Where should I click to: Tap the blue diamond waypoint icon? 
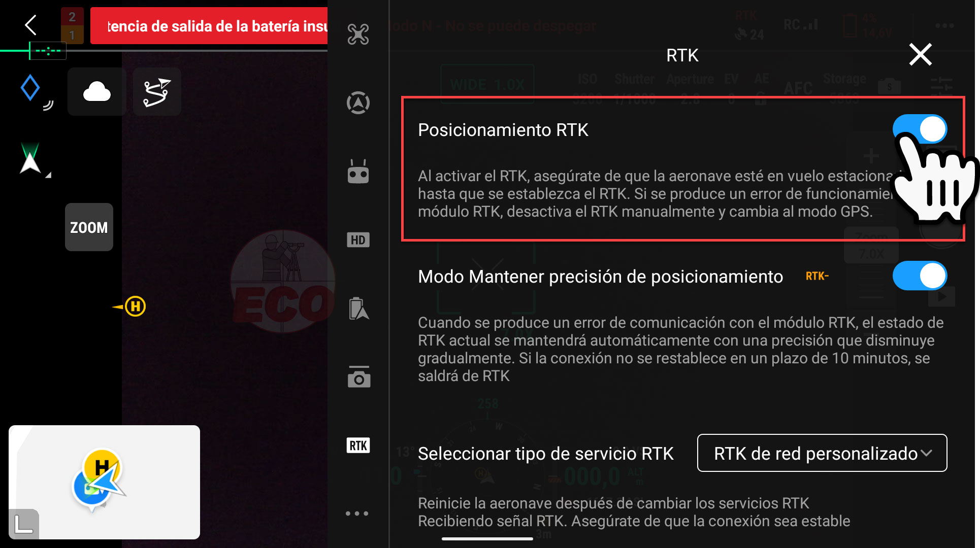(x=30, y=88)
